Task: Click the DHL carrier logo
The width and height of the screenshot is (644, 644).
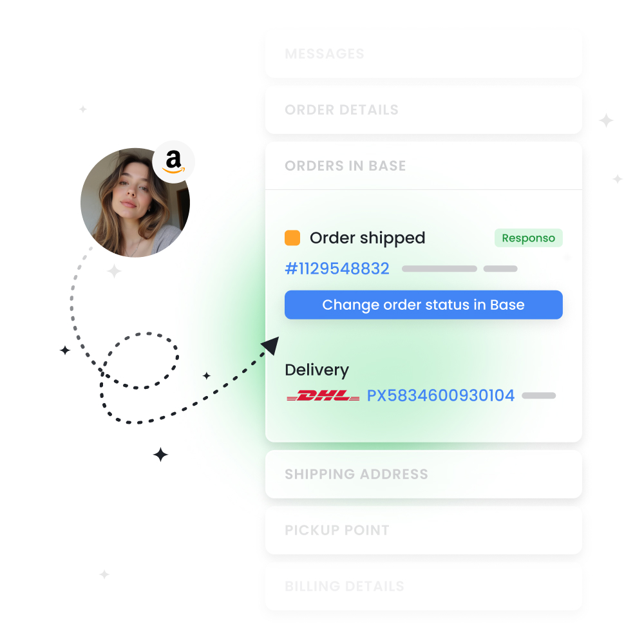Action: tap(323, 396)
